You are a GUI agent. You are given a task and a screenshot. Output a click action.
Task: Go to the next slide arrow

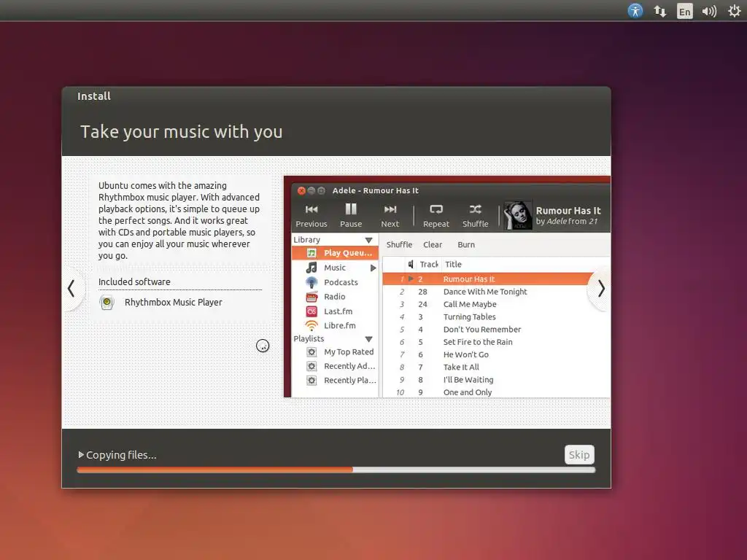pos(601,289)
